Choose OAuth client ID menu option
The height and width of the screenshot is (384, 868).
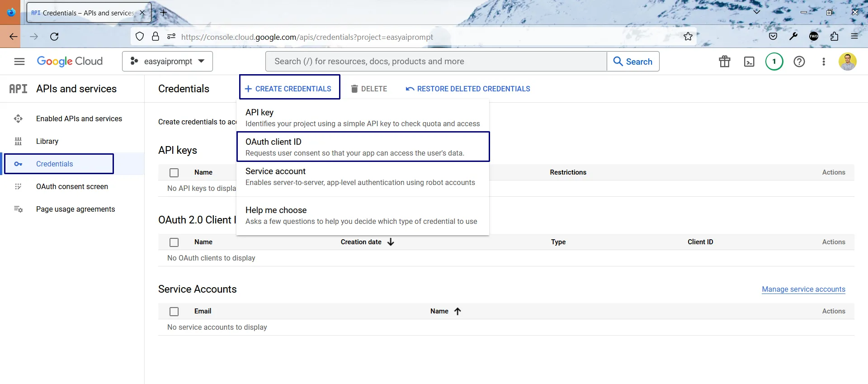(363, 147)
